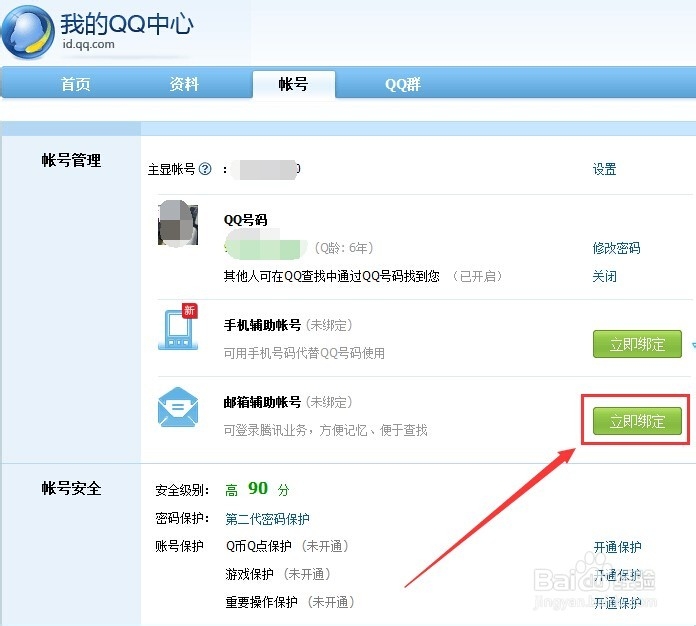Screen dimensions: 696x626
Task: Select the 帐号 tab
Action: (x=293, y=84)
